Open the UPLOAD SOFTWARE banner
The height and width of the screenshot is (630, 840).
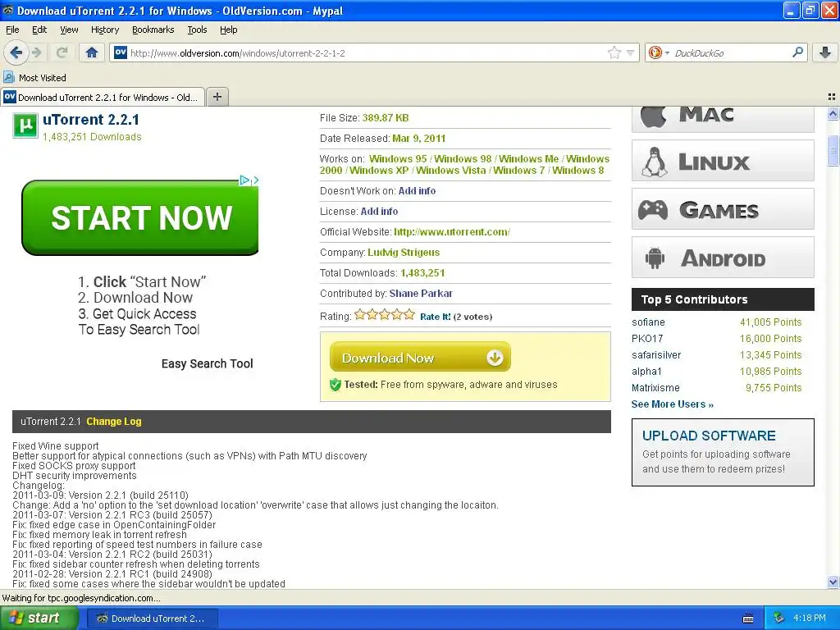pos(723,453)
